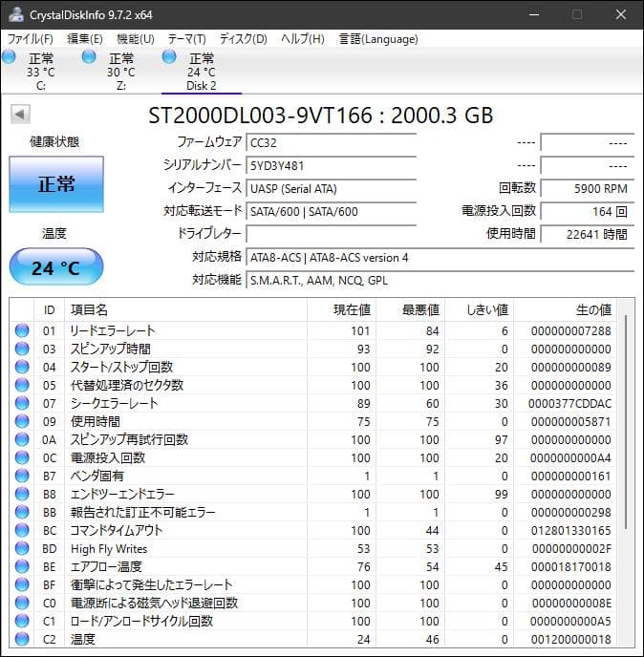644x657 pixels.
Task: Click the transfer mode field SATA/600 | SATA/600
Action: tap(332, 212)
